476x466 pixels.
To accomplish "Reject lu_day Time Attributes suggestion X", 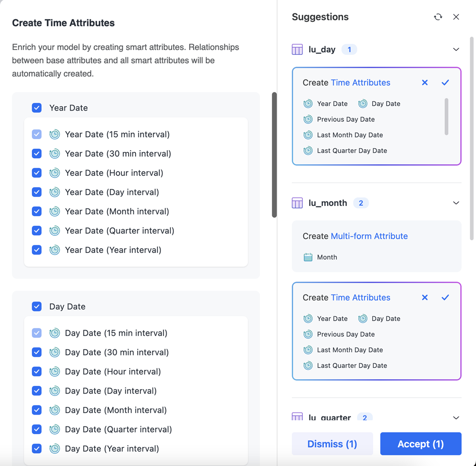I will click(x=425, y=82).
